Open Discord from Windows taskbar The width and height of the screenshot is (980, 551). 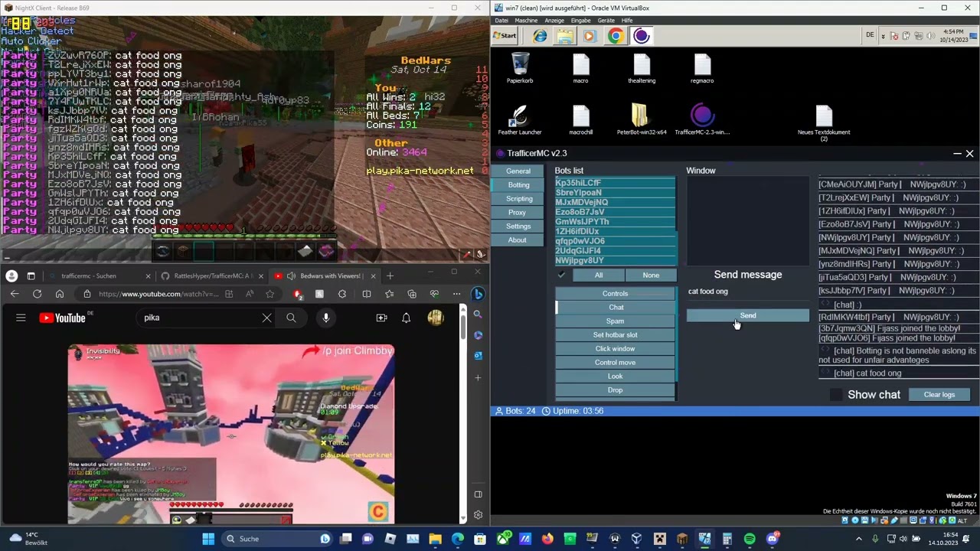click(772, 539)
